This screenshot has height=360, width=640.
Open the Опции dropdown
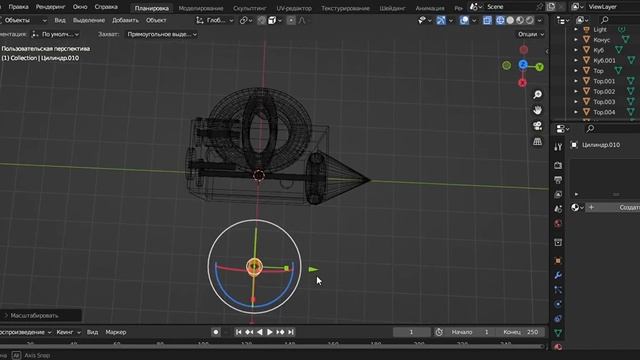pyautogui.click(x=531, y=34)
